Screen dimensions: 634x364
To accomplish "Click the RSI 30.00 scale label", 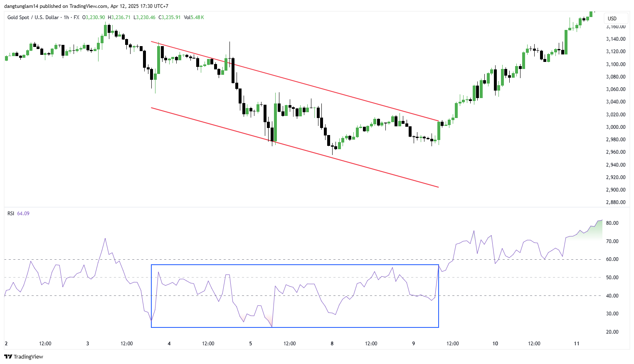I will click(612, 314).
